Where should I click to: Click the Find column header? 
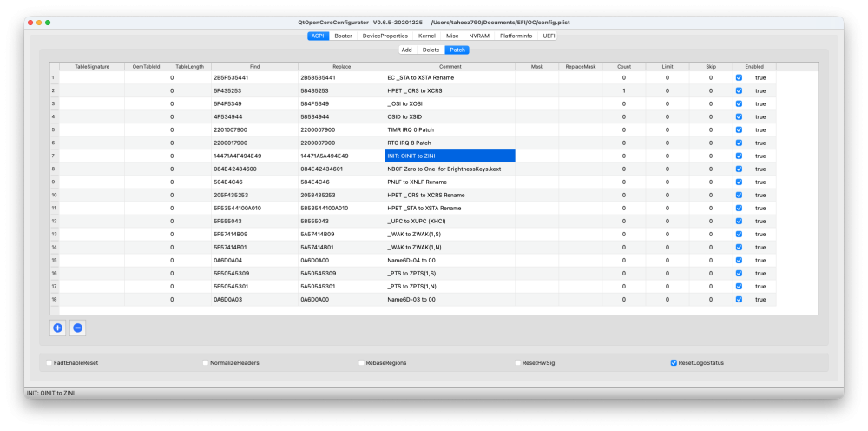[254, 67]
